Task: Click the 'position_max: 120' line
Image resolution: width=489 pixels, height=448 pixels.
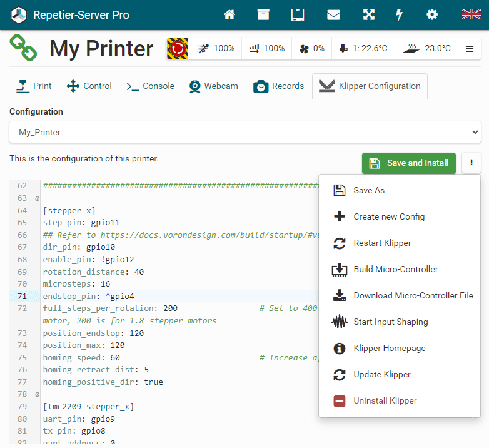Action: tap(84, 345)
